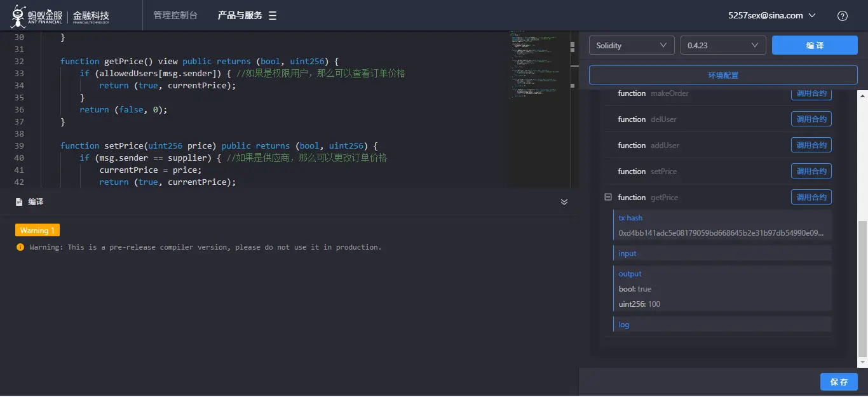Click the 'uint256: 100' output value

tap(639, 304)
